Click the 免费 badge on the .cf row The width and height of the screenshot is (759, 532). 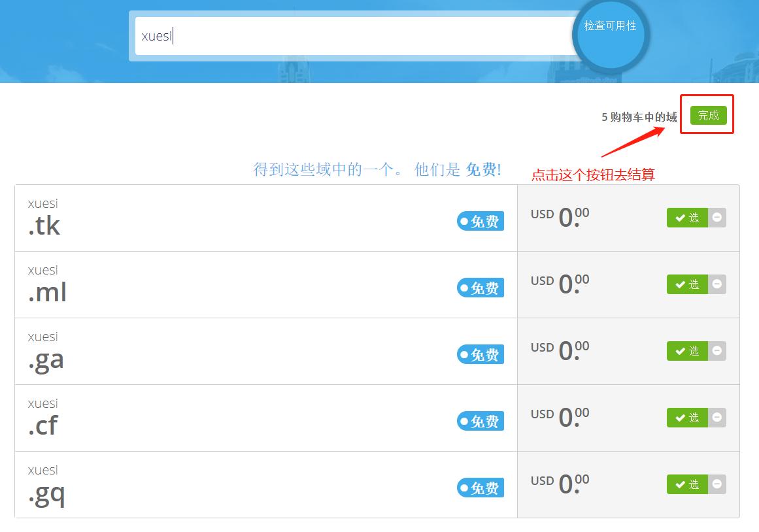point(481,421)
